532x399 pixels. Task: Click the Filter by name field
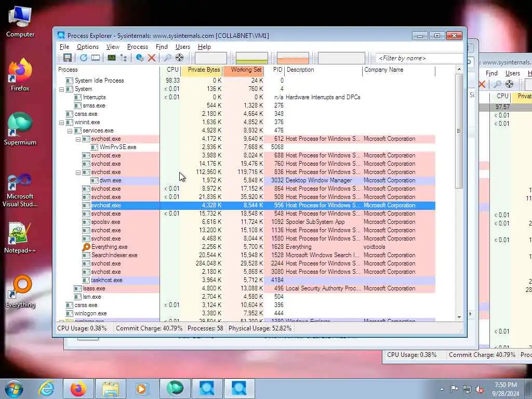tap(419, 58)
